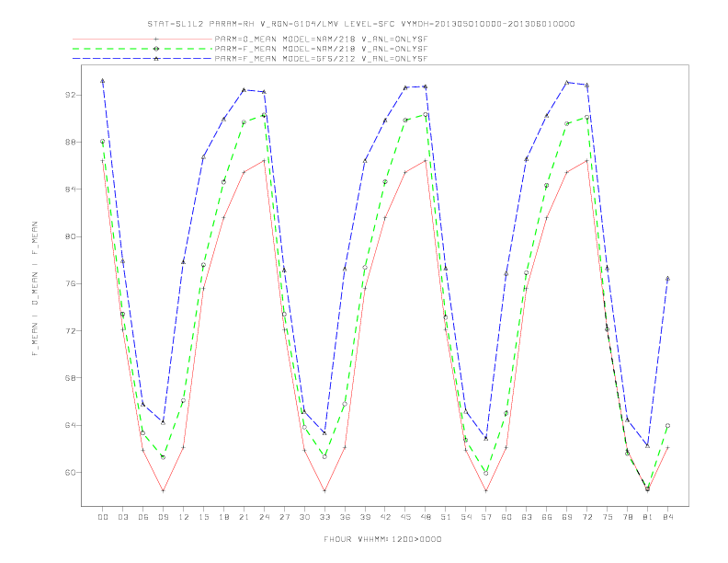Click x-axis tick label 39
The width and height of the screenshot is (728, 563).
(x=365, y=517)
